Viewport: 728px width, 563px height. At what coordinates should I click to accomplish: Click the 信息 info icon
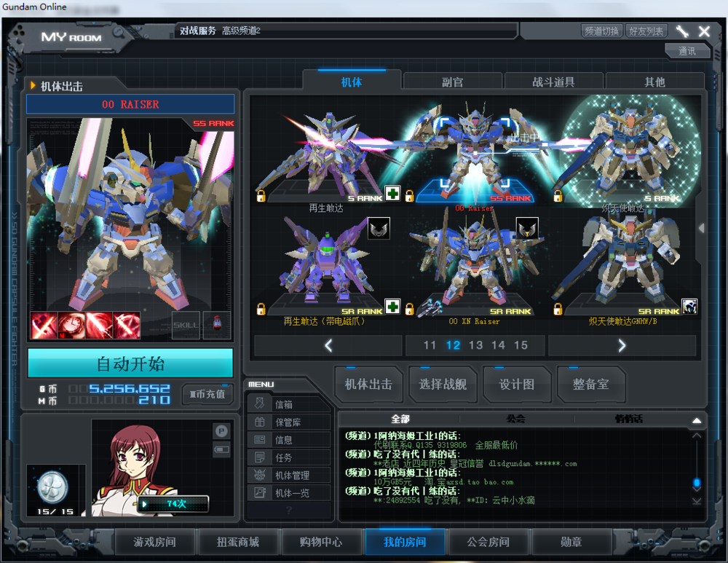260,439
